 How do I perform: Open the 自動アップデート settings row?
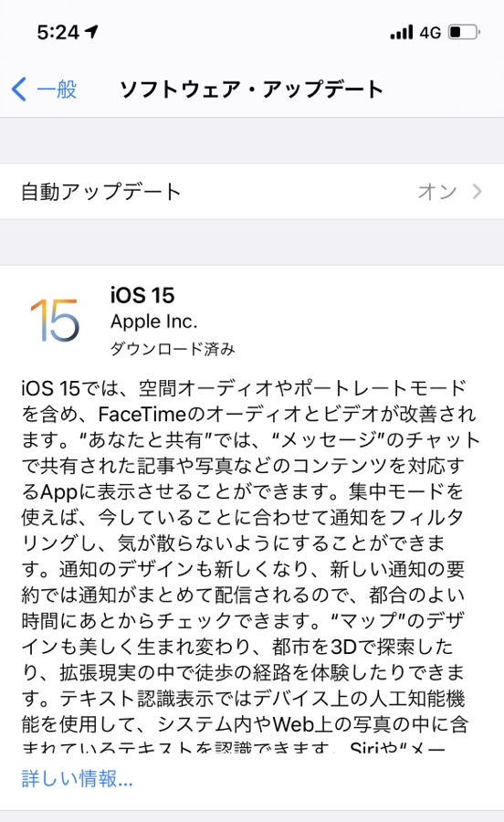(252, 192)
